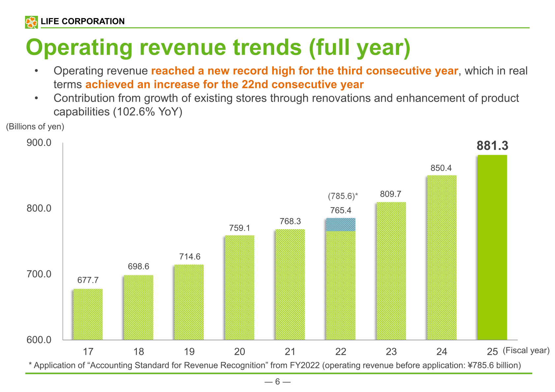This screenshot has height=392, width=555.
Task: Click the page number '— 6 —'
Action: point(277,382)
